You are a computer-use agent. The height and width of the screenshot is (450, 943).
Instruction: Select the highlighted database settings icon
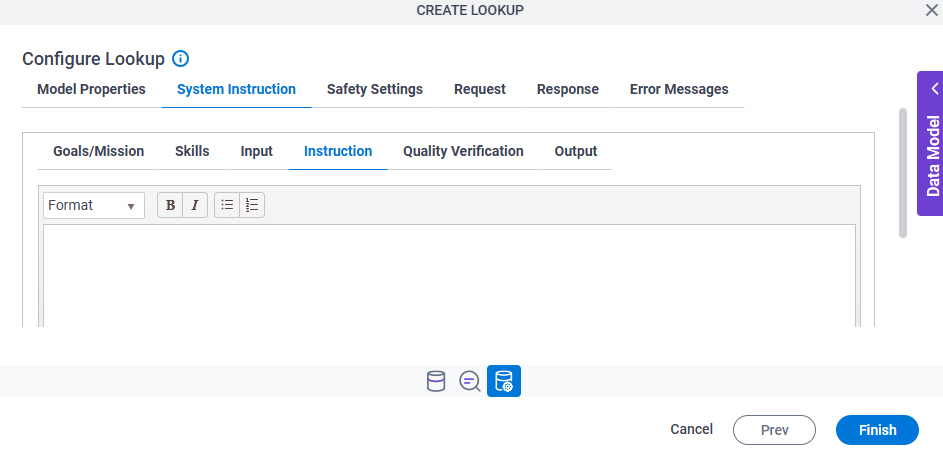[504, 381]
